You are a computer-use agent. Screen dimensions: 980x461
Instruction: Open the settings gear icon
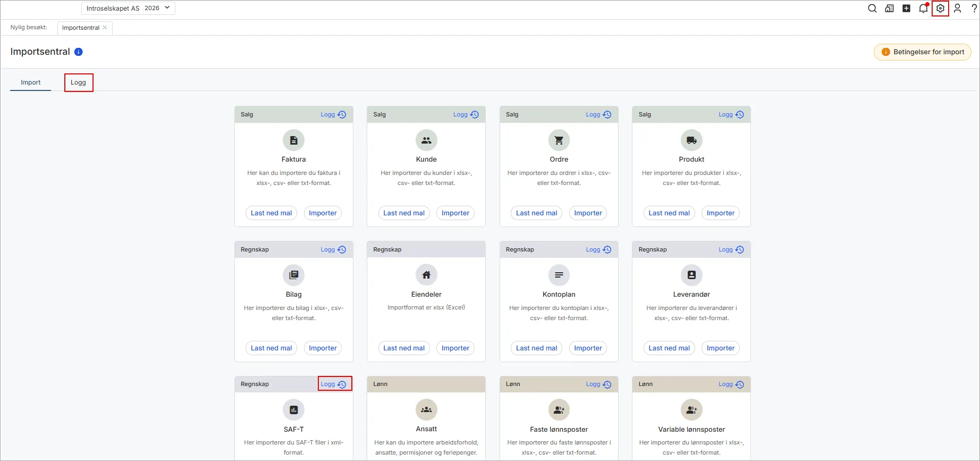[940, 9]
